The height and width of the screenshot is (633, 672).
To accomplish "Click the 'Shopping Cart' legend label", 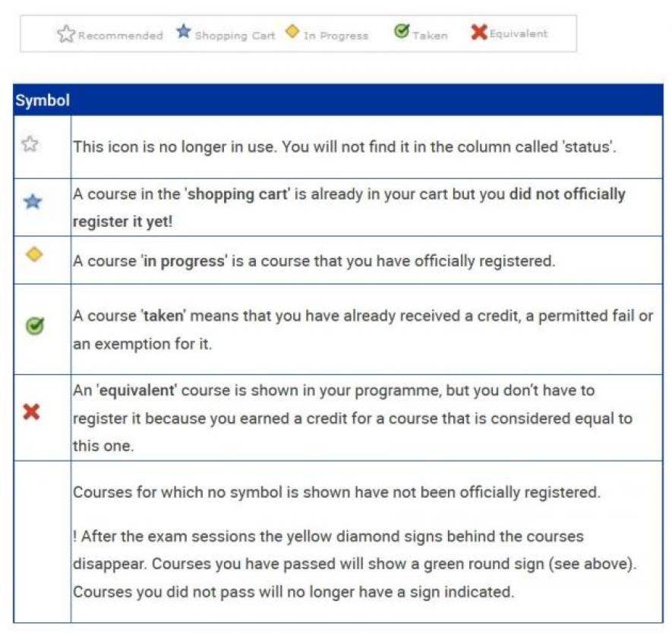I will click(235, 36).
